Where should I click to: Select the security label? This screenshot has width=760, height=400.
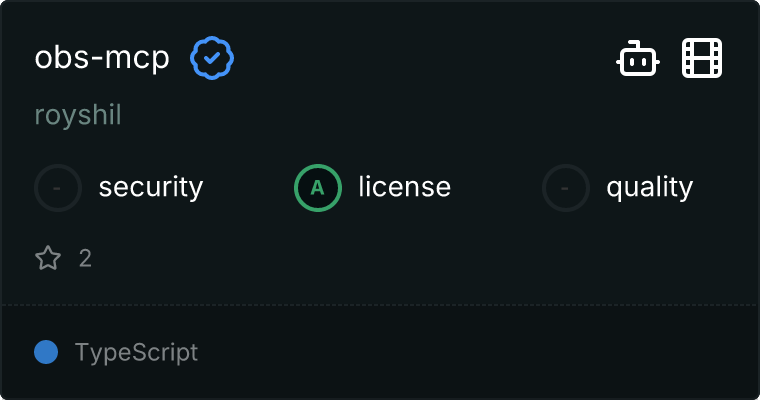[151, 187]
